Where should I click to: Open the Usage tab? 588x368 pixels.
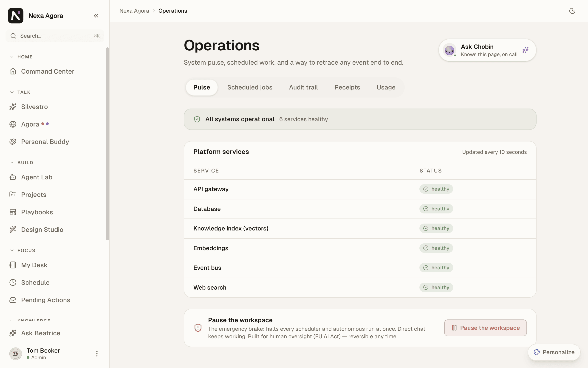pyautogui.click(x=386, y=87)
